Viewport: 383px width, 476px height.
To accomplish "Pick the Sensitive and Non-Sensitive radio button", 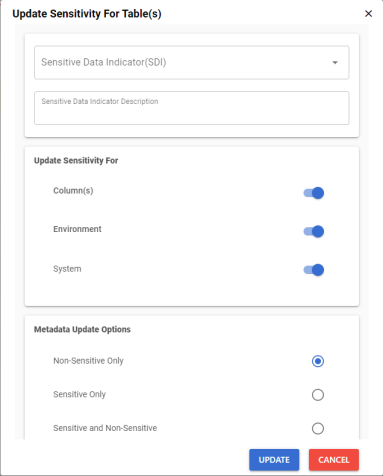I will tap(318, 428).
